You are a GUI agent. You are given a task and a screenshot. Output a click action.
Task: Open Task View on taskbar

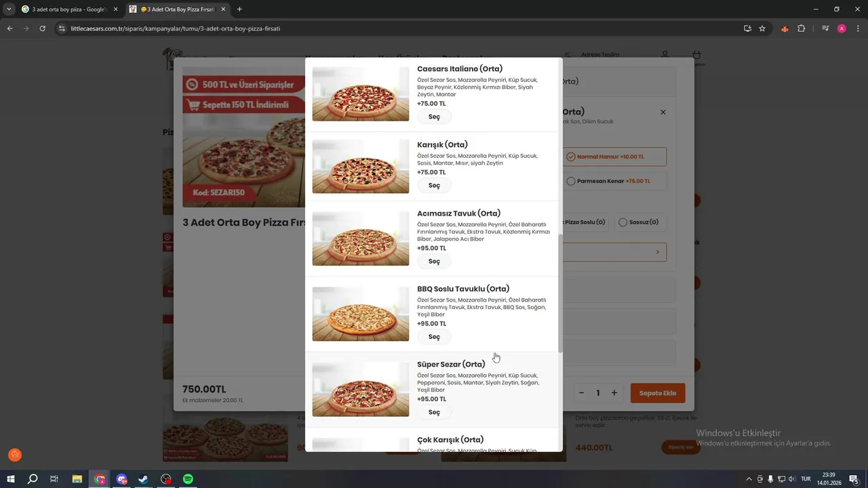[54, 479]
